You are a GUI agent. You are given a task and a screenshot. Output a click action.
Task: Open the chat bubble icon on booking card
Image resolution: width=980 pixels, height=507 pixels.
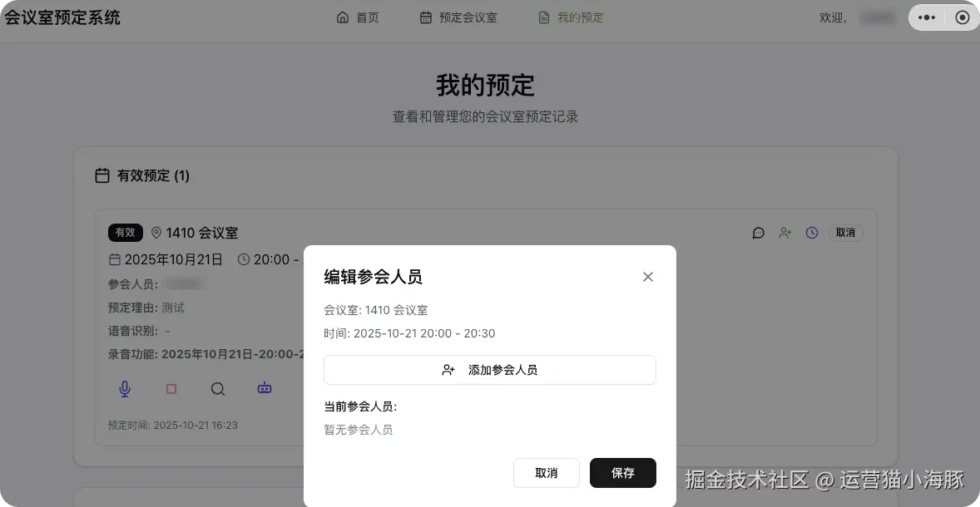click(x=758, y=233)
